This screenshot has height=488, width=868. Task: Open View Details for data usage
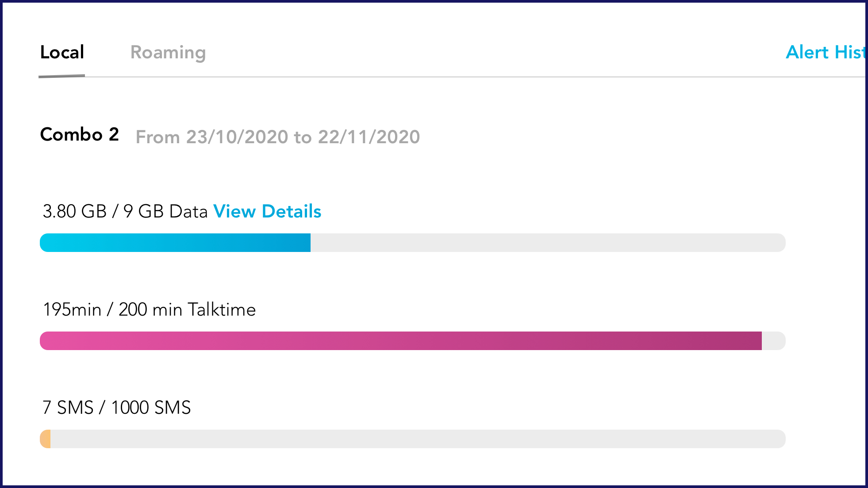pos(267,211)
